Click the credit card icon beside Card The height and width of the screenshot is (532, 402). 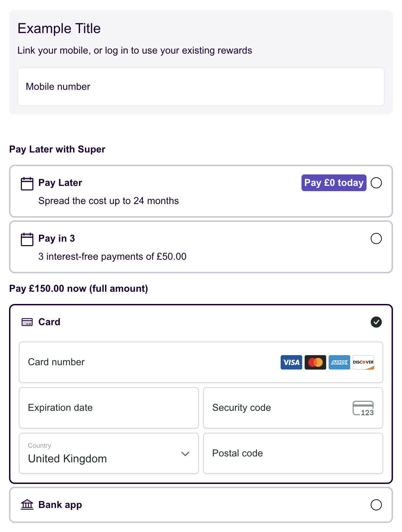[27, 322]
